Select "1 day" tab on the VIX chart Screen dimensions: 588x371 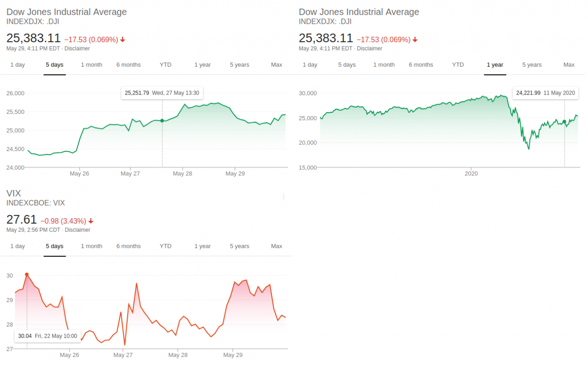point(17,246)
